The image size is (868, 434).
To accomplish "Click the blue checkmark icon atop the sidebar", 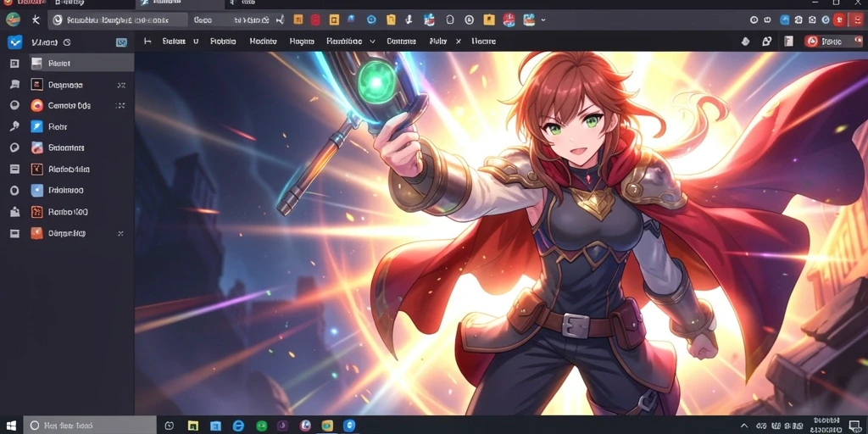I will pyautogui.click(x=14, y=42).
